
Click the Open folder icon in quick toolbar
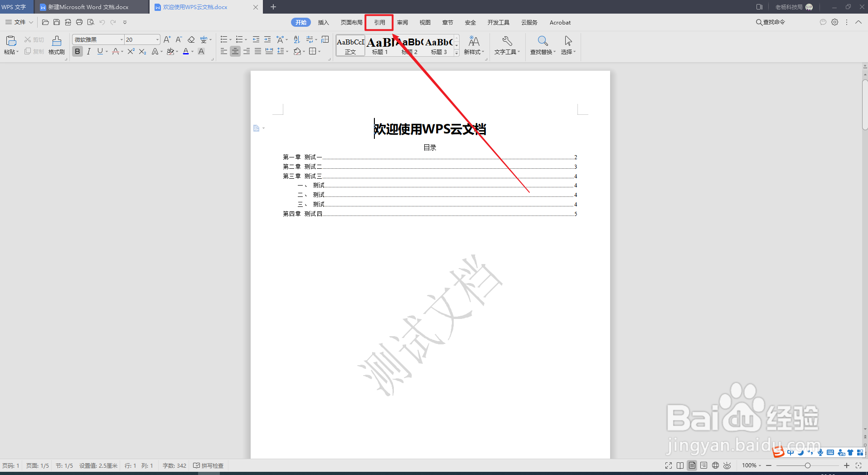[45, 22]
